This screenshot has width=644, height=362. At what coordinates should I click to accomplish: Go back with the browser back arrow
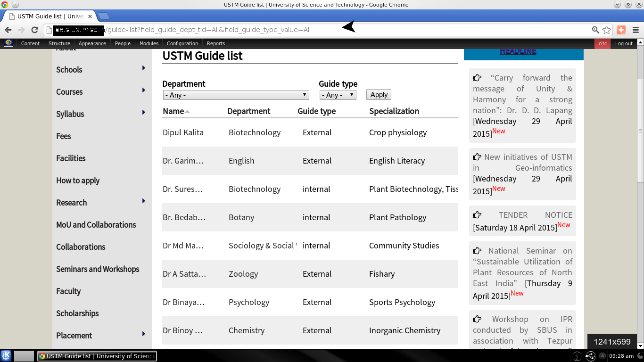pyautogui.click(x=8, y=30)
